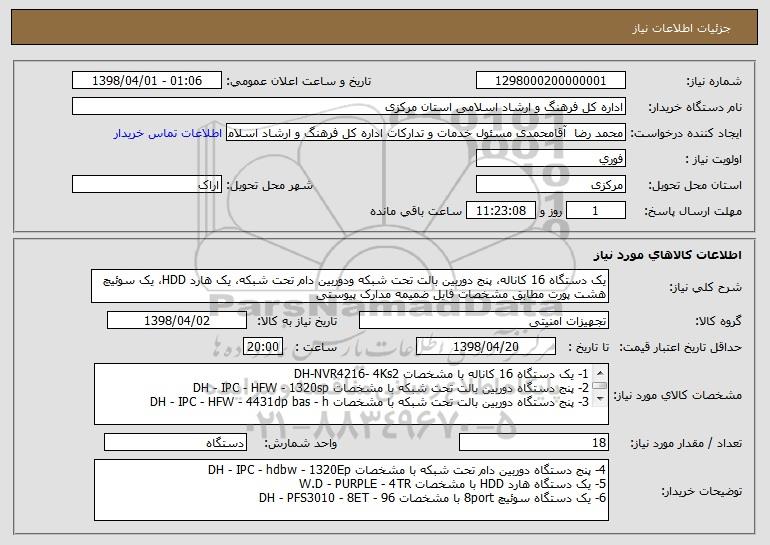Select the goods group field تجهیزات امنیتی
Image resolution: width=770 pixels, height=545 pixels.
click(484, 321)
